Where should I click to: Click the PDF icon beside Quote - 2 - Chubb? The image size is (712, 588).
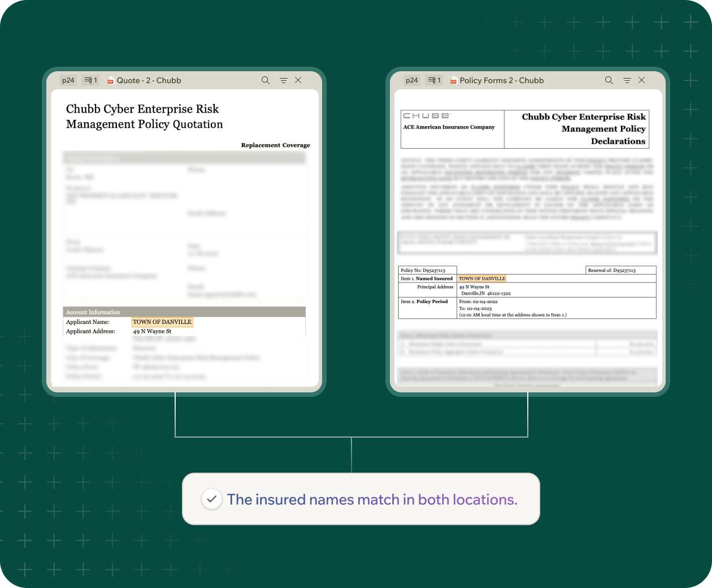[x=111, y=81]
